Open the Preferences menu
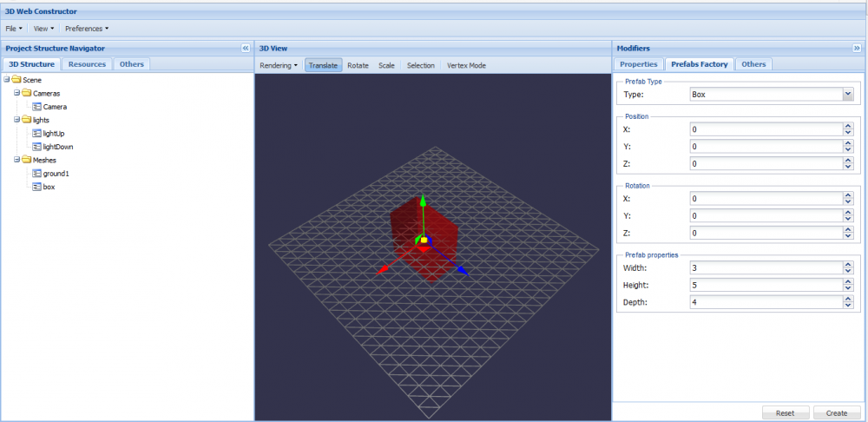 87,29
